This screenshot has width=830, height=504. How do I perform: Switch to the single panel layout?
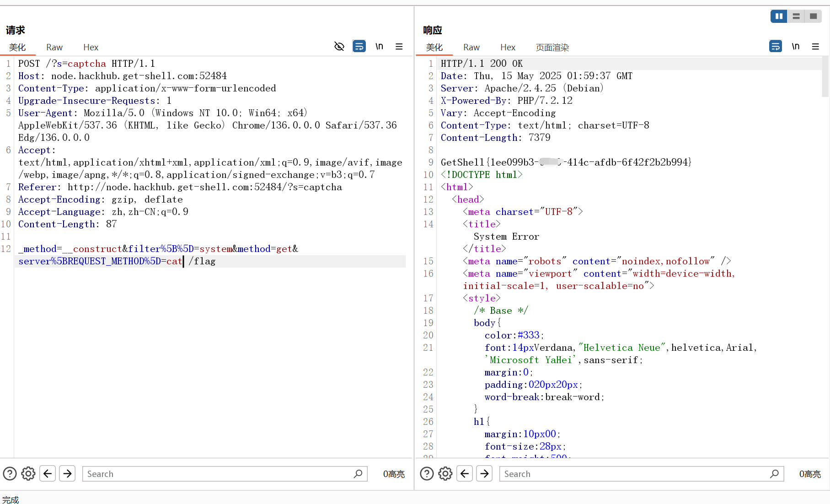click(x=813, y=16)
